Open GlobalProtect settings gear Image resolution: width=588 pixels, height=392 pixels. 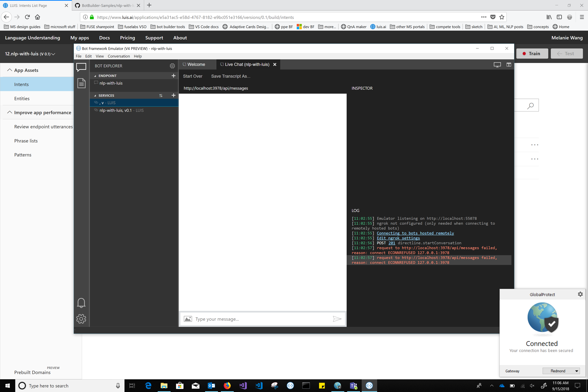580,294
